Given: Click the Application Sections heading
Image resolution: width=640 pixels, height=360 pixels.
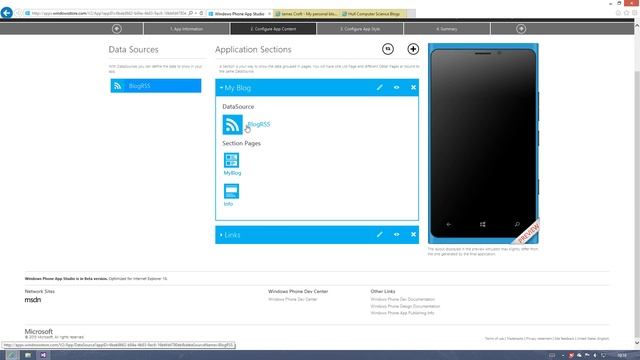Looking at the screenshot, I should [x=253, y=49].
